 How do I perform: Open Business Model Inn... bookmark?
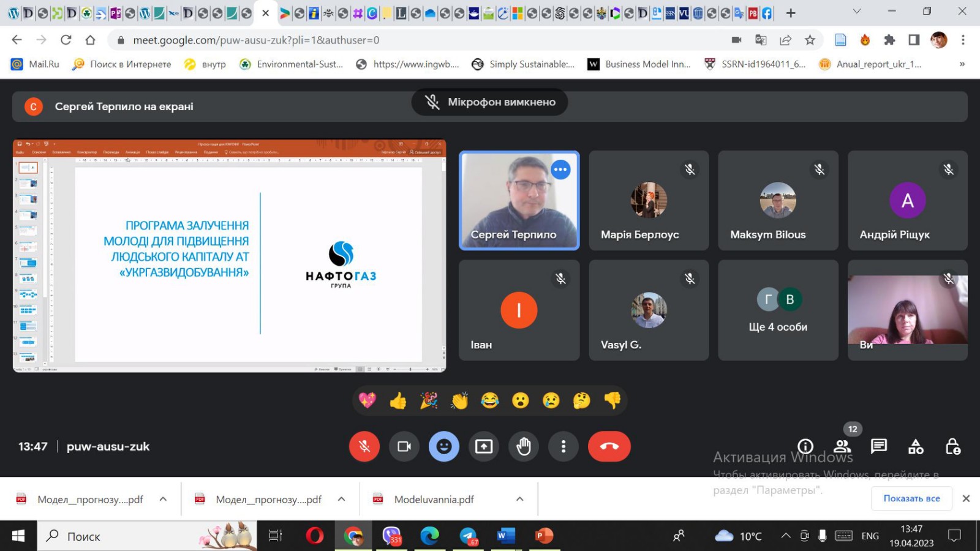coord(639,64)
